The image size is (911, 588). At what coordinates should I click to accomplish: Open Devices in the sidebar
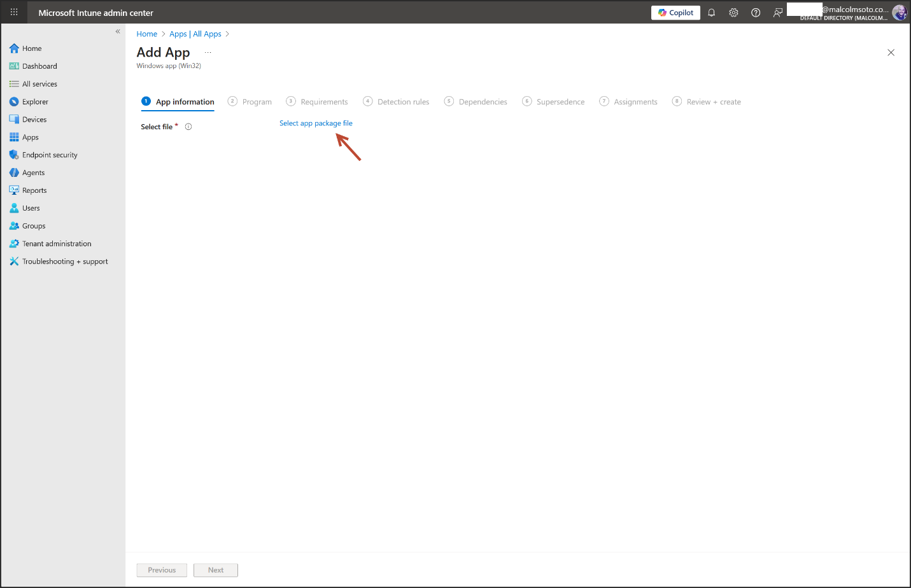(x=34, y=120)
